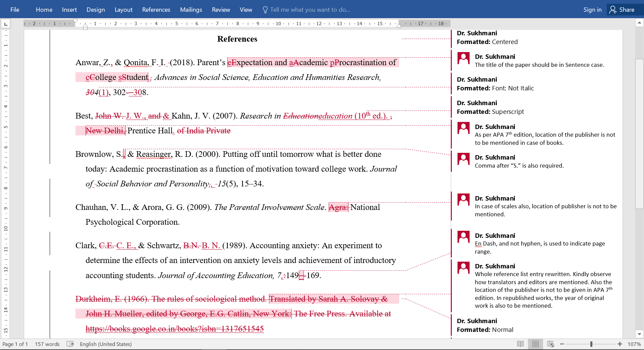Click the tab stop selector on ruler
Screen dimensions: 644x350
(x=6, y=24)
